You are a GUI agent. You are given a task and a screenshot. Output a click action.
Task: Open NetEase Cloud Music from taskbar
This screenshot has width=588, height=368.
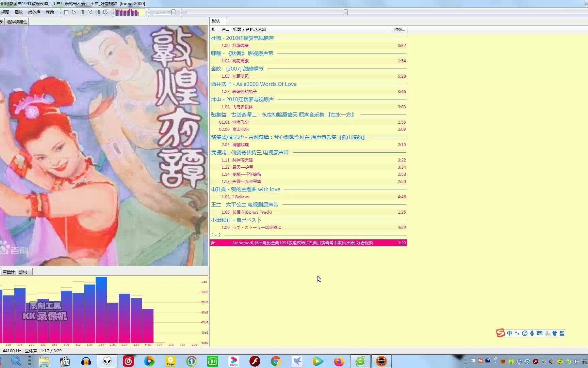click(128, 361)
